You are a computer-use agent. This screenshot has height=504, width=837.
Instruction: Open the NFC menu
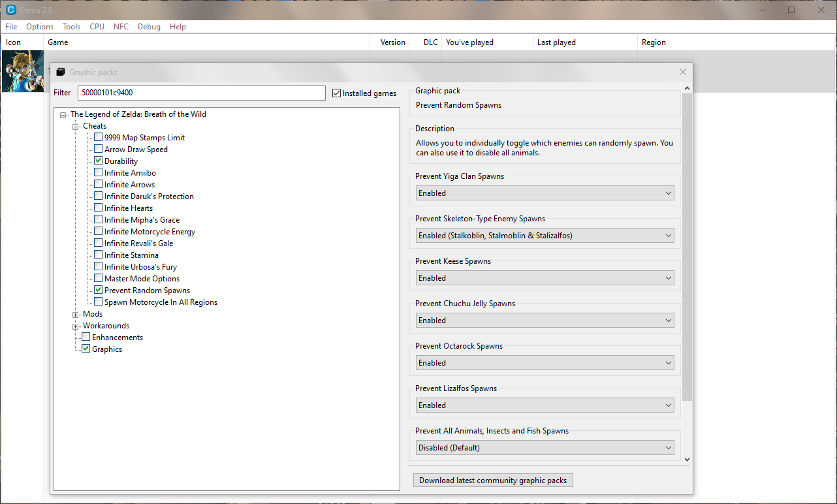pyautogui.click(x=121, y=27)
